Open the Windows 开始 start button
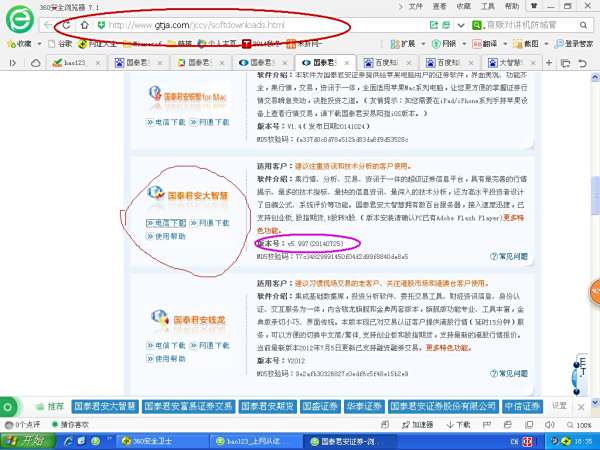 tap(28, 441)
